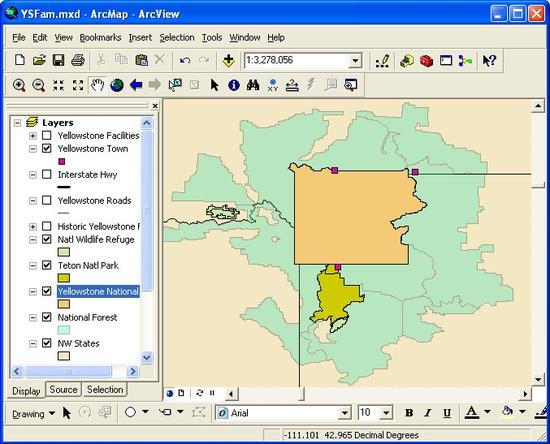Open the Selection menu
550x444 pixels.
(177, 38)
